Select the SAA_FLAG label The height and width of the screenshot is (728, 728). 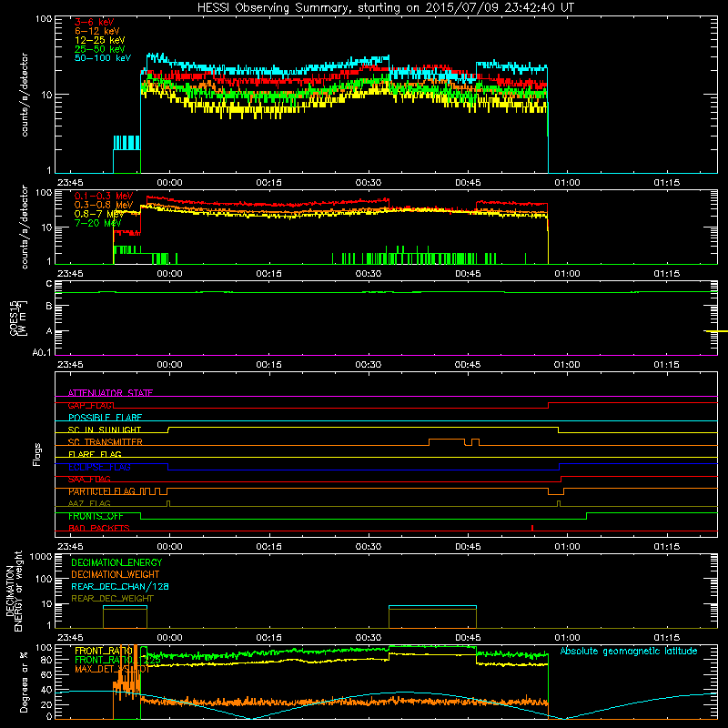click(x=89, y=480)
